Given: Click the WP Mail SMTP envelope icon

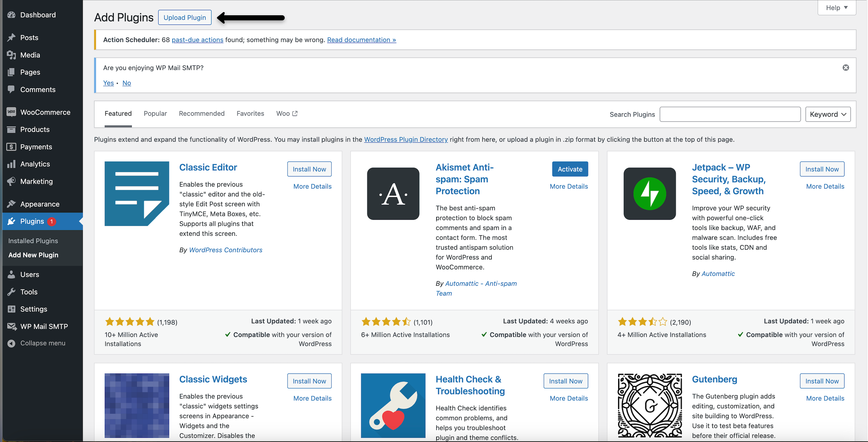Looking at the screenshot, I should point(12,326).
